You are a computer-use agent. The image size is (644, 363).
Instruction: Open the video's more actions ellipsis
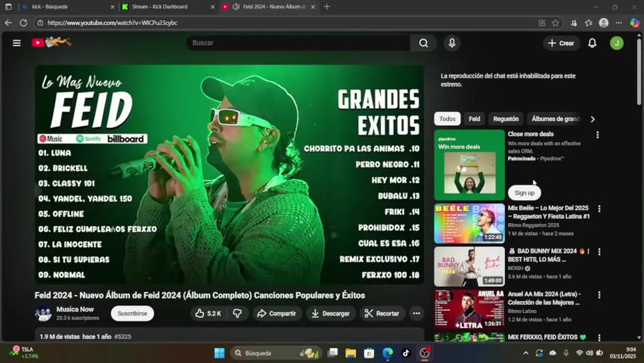416,313
